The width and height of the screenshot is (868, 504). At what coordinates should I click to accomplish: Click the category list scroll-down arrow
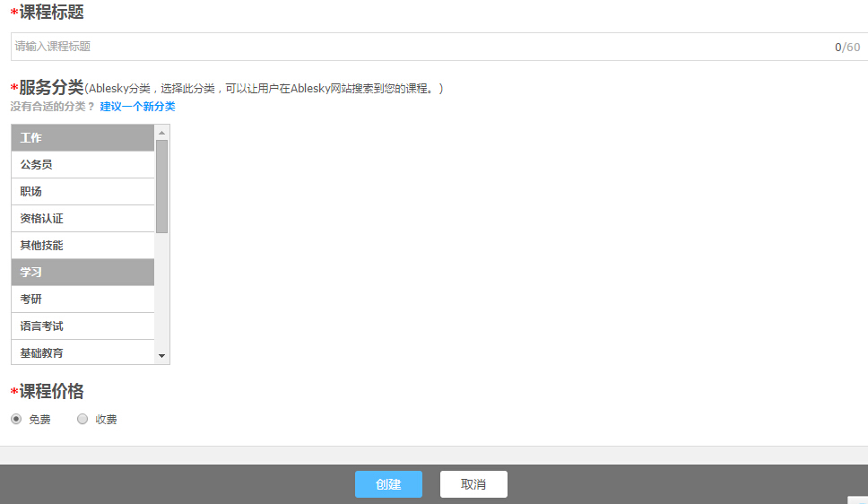(162, 356)
